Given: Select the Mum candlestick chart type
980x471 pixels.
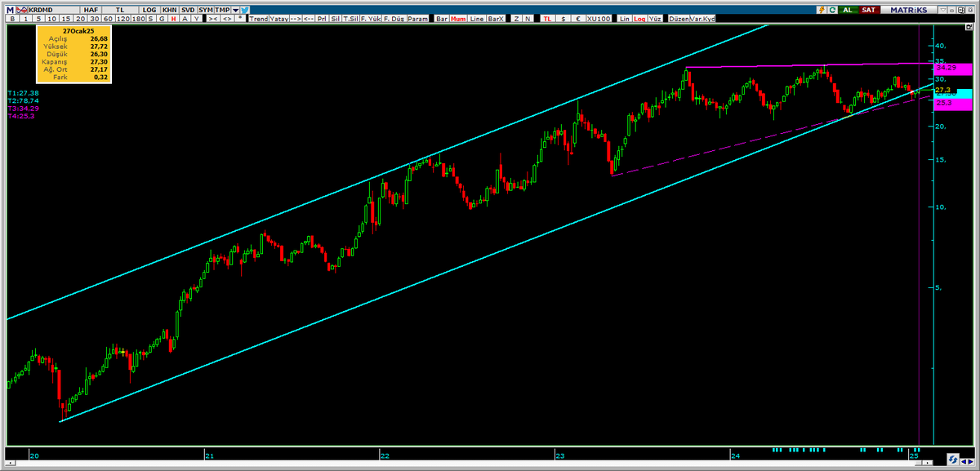Looking at the screenshot, I should coord(460,18).
